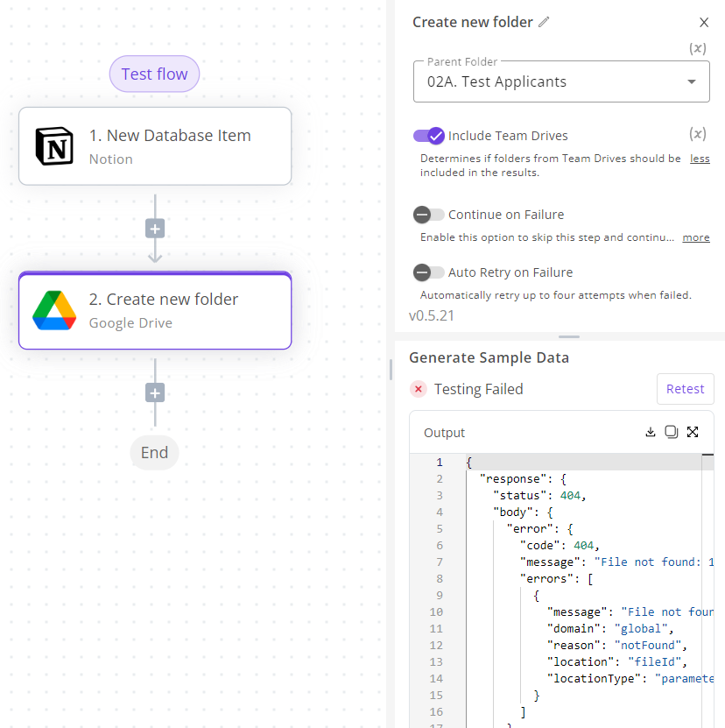Select the New Database Item step
The height and width of the screenshot is (728, 725).
click(155, 146)
